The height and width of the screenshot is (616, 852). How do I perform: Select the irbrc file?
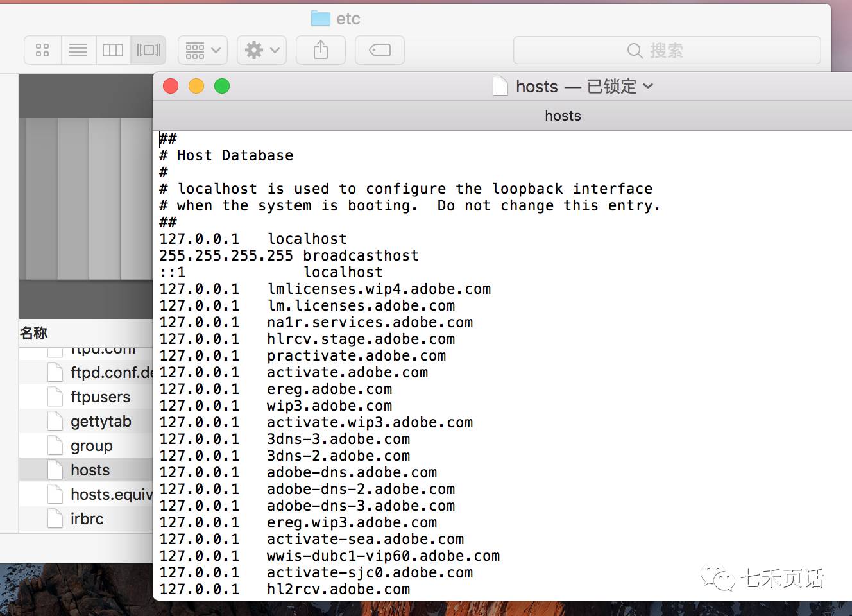pyautogui.click(x=86, y=518)
